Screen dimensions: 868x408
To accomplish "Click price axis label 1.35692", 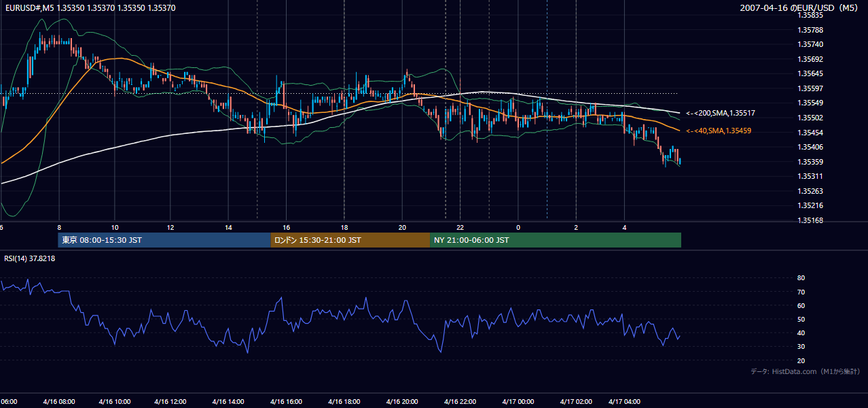I will pyautogui.click(x=811, y=59).
